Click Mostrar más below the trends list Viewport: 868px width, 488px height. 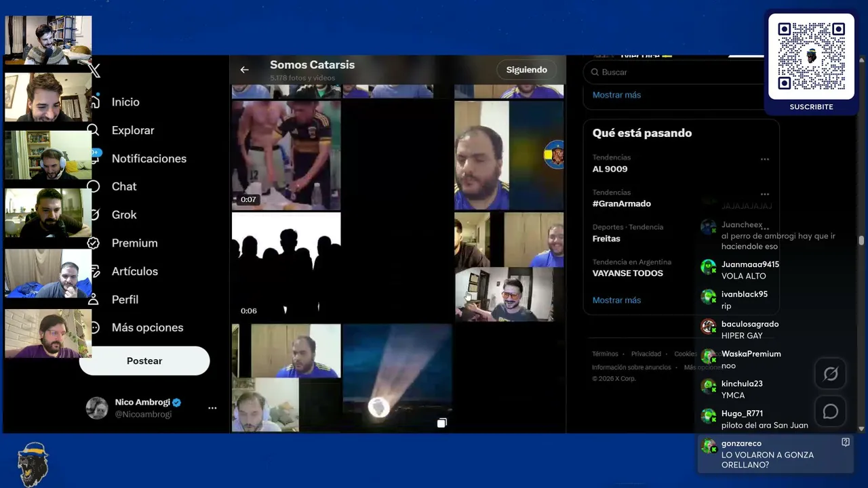(x=616, y=300)
